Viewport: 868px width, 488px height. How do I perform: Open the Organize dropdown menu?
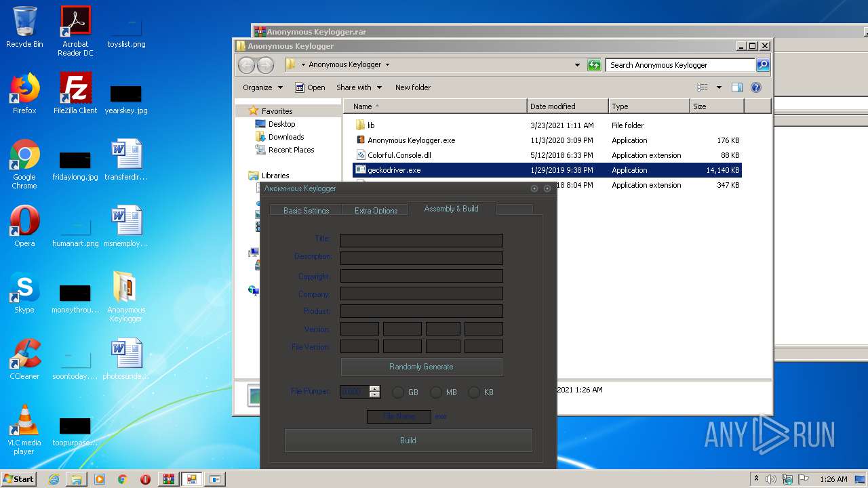[x=262, y=87]
